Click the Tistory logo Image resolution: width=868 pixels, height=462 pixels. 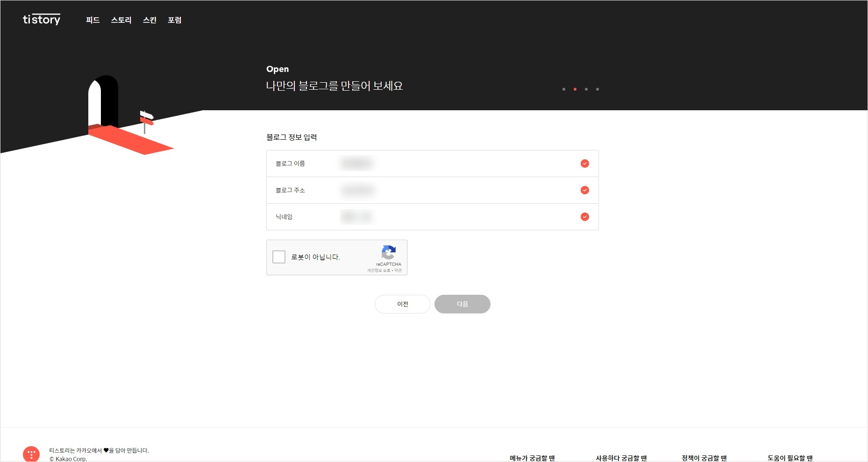pyautogui.click(x=42, y=20)
